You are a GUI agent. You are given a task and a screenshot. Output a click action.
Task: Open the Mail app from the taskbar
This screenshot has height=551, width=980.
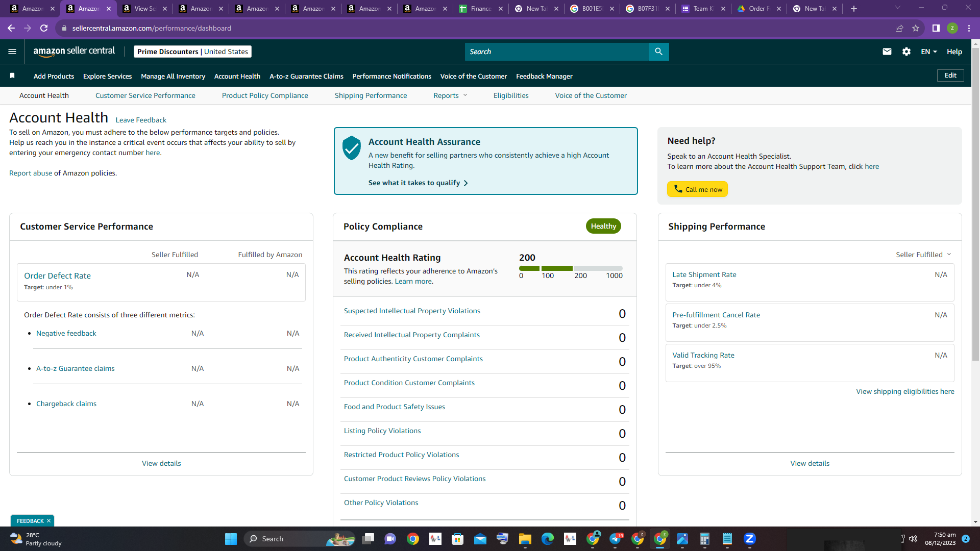(480, 539)
